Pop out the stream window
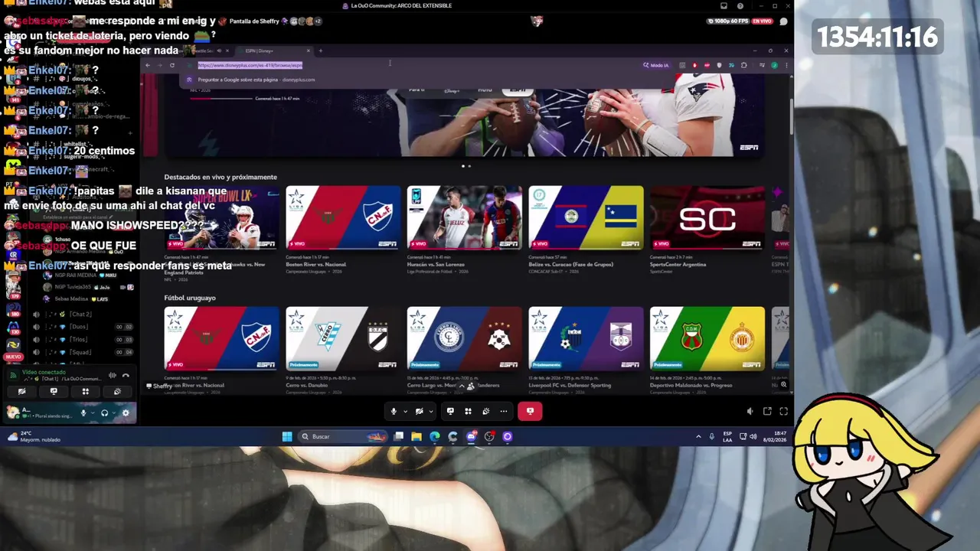 767,411
